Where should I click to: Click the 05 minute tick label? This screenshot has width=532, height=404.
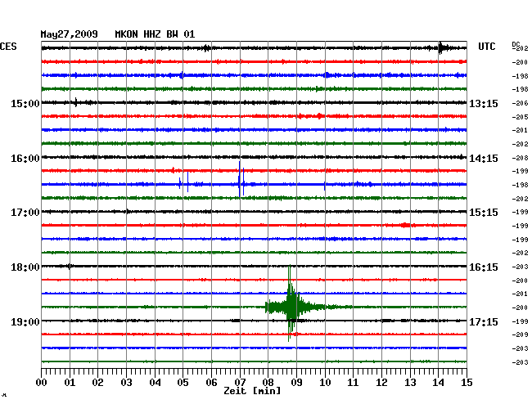point(183,383)
